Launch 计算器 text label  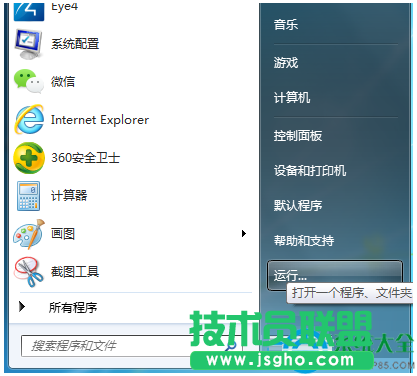(69, 195)
